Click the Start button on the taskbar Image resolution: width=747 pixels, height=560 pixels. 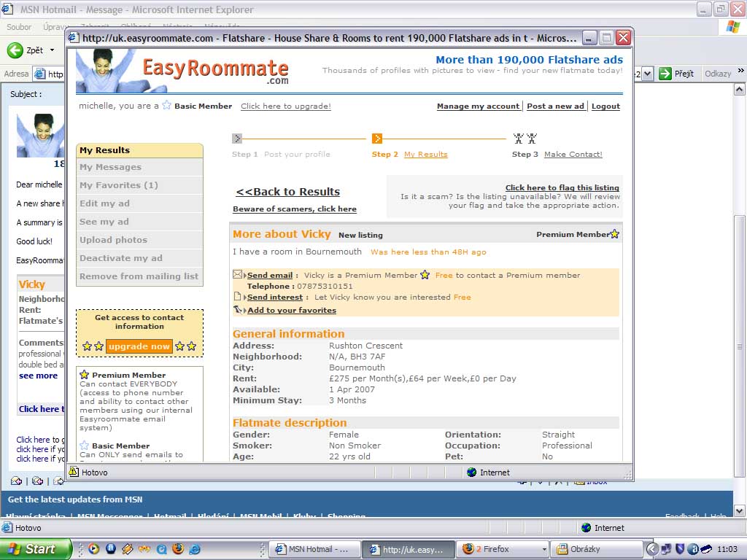pos(35,549)
